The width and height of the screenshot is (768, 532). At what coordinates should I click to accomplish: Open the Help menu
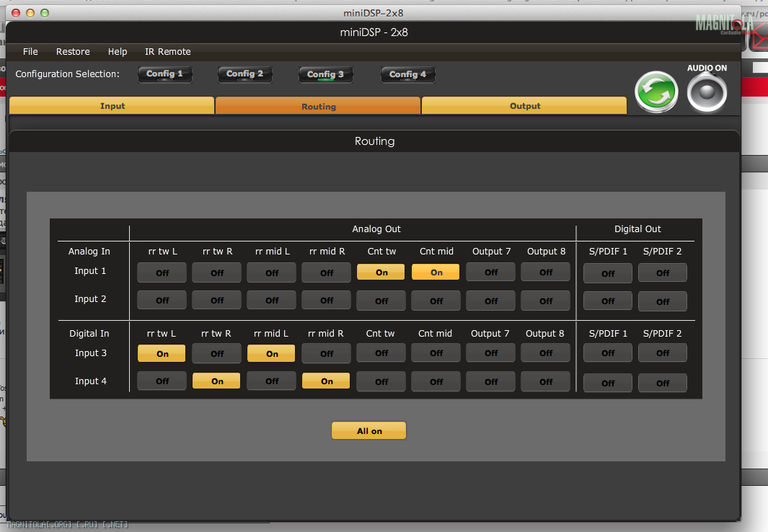118,51
